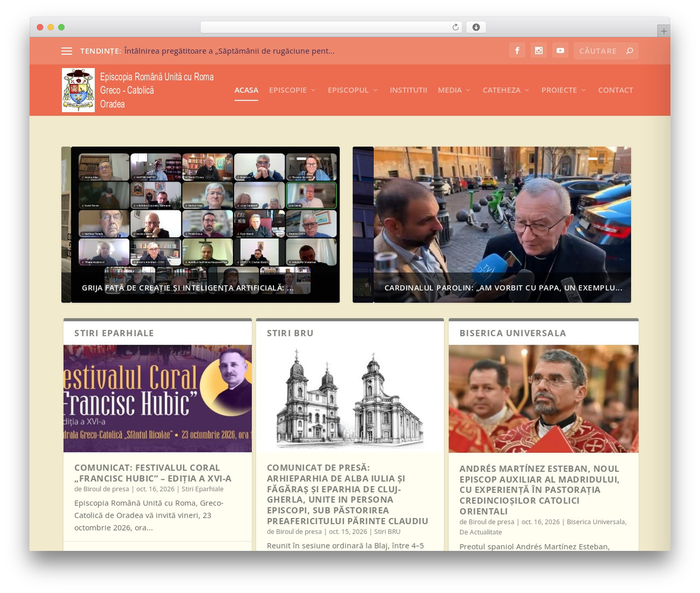
Task: Go to the Acasa page
Action: [246, 90]
